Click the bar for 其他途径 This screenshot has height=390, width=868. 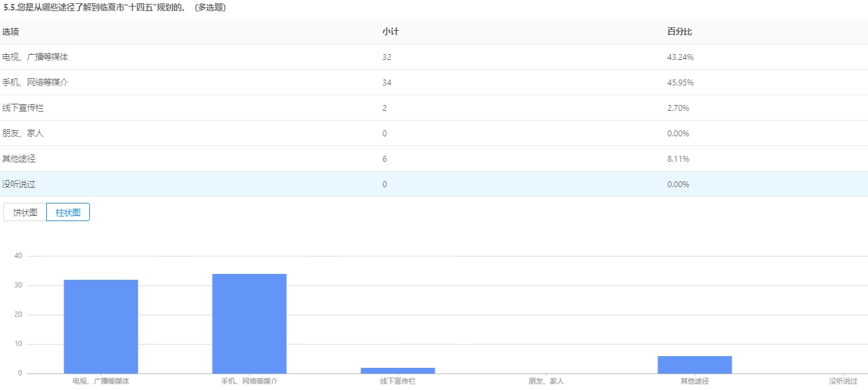(x=695, y=365)
